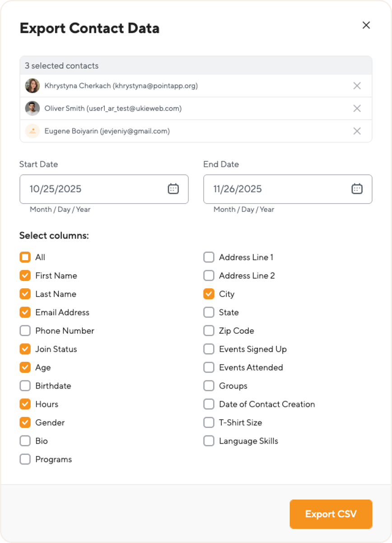This screenshot has width=392, height=543.
Task: Open the Start Date calendar picker icon
Action: click(173, 189)
